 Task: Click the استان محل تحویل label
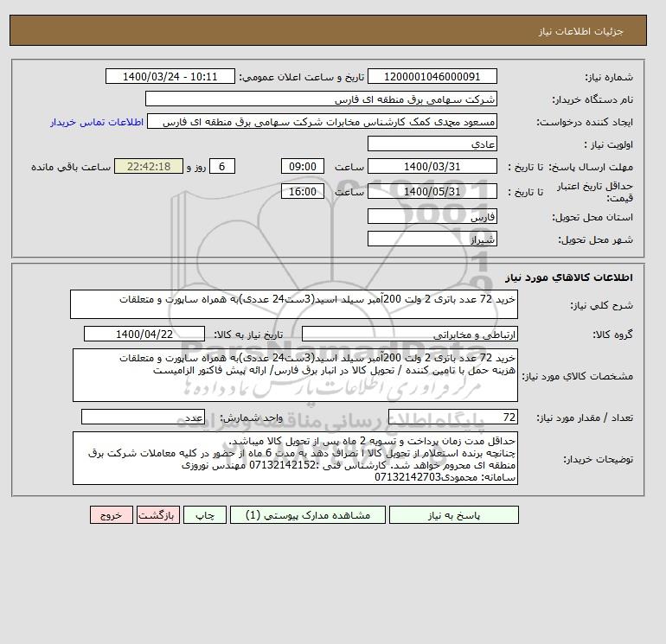click(x=592, y=217)
